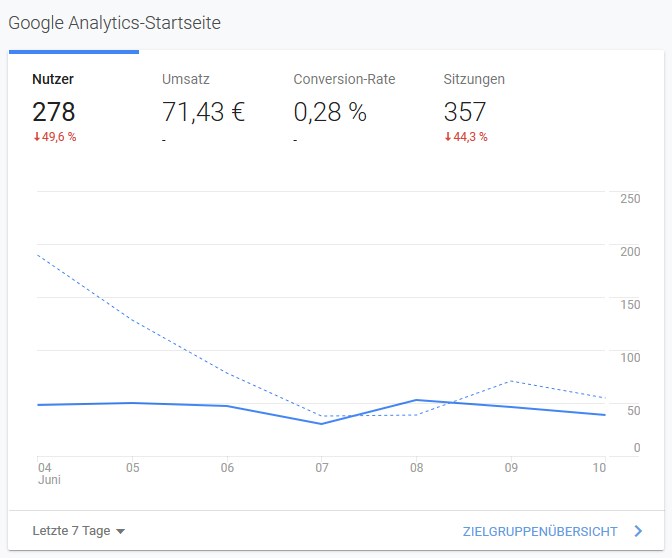Click the chevron arrow beside Zielgruppenübersicht
The image size is (672, 558).
(x=638, y=531)
